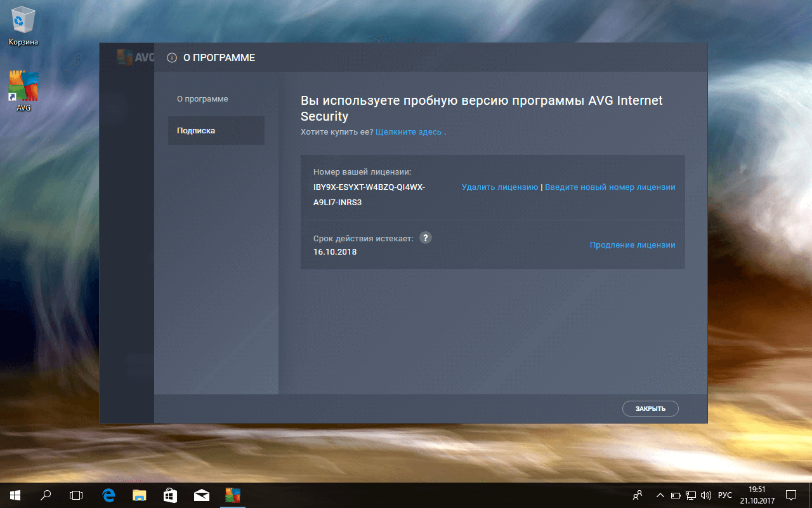Open the «Продление лицензии» link
This screenshot has width=812, height=508.
click(632, 245)
